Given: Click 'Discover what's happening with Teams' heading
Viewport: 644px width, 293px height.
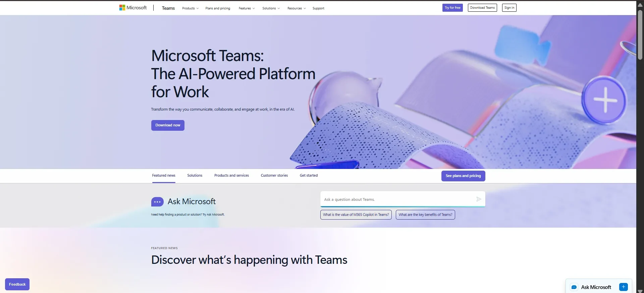Looking at the screenshot, I should point(249,260).
